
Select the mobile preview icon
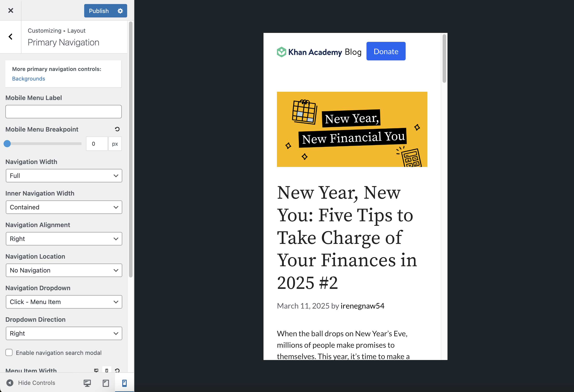[x=124, y=383]
